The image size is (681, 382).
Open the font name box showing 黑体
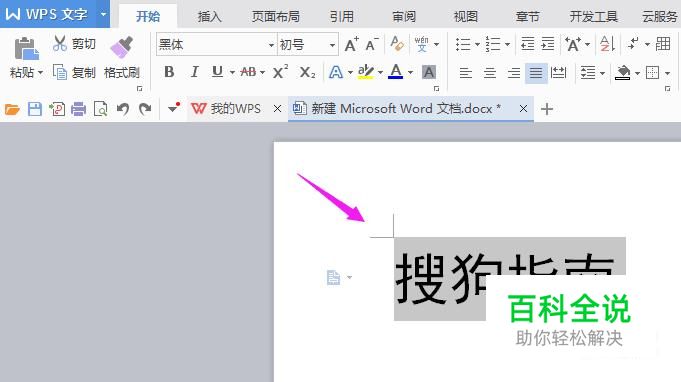point(216,44)
